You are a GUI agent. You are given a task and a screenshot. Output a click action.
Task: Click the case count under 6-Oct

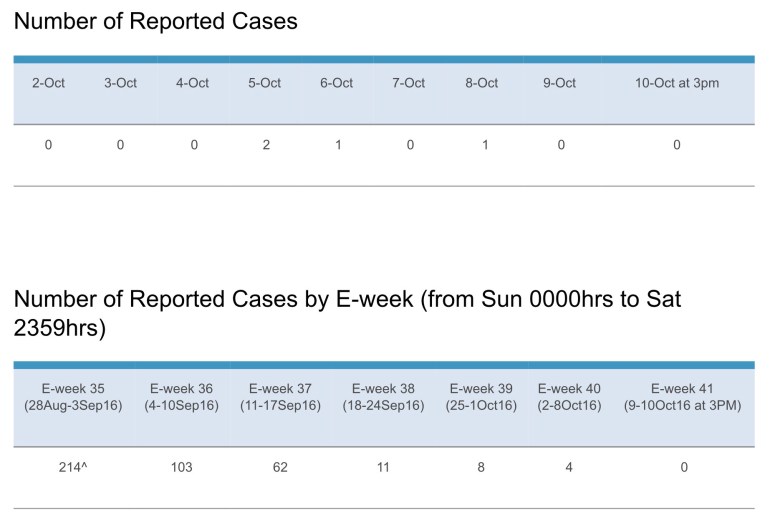(338, 145)
